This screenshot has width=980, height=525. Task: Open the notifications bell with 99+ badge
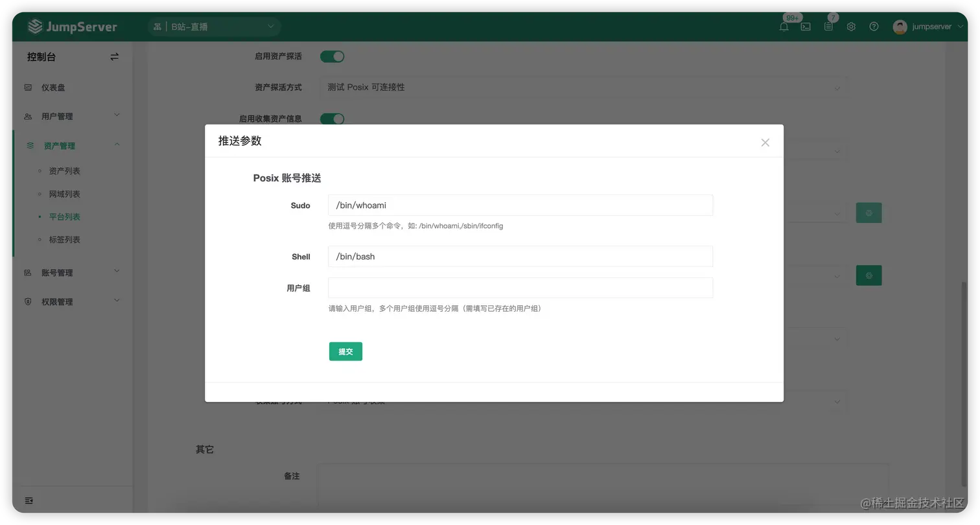pyautogui.click(x=783, y=27)
